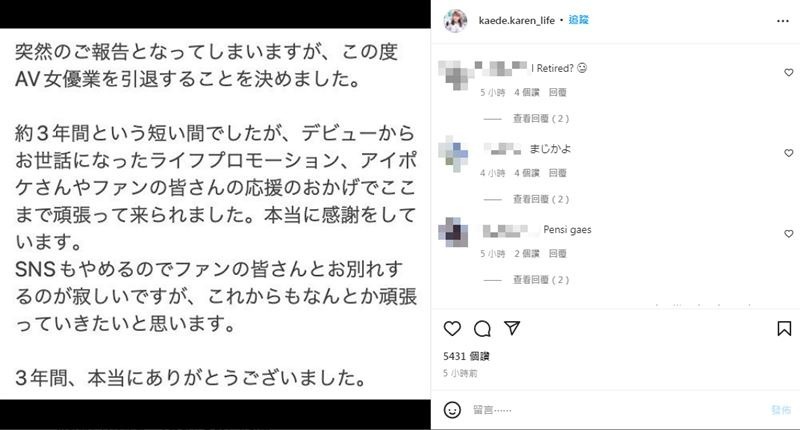Reply to the 'Pensi gaes' comment

[558, 254]
